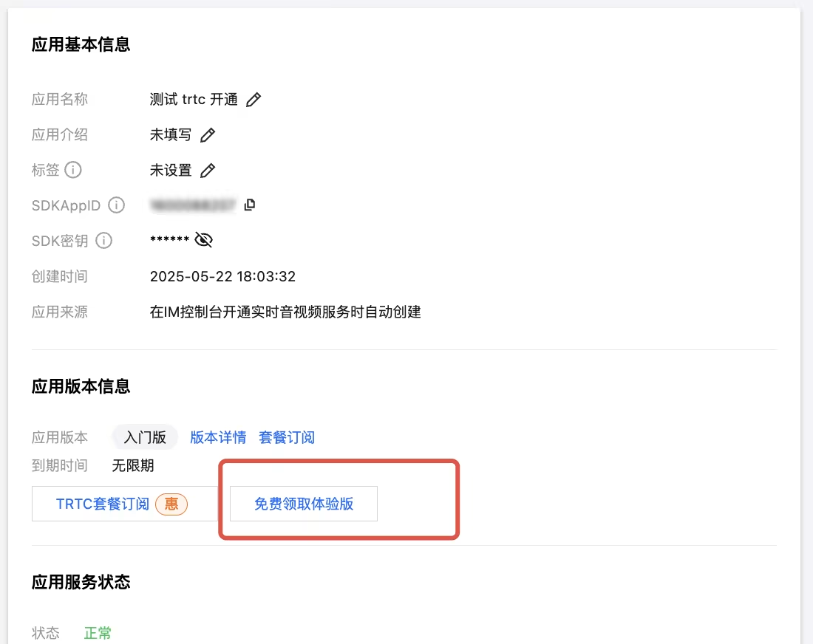
Task: Copy the SDKAppID with the copy icon
Action: pyautogui.click(x=250, y=205)
